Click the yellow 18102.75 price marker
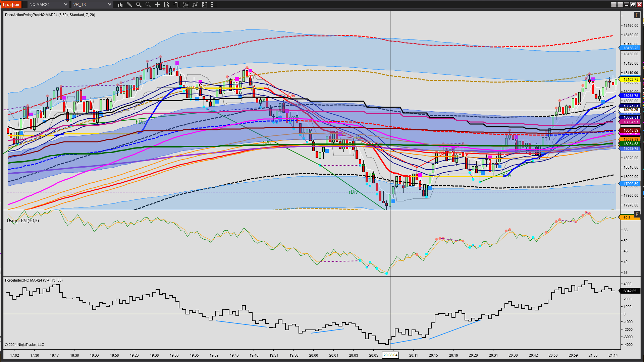The image size is (644, 362). tap(630, 80)
